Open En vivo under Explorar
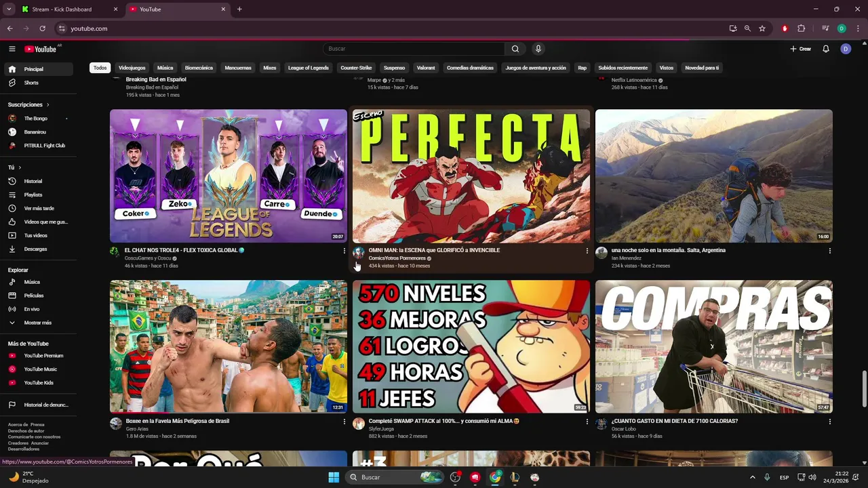 point(39,309)
